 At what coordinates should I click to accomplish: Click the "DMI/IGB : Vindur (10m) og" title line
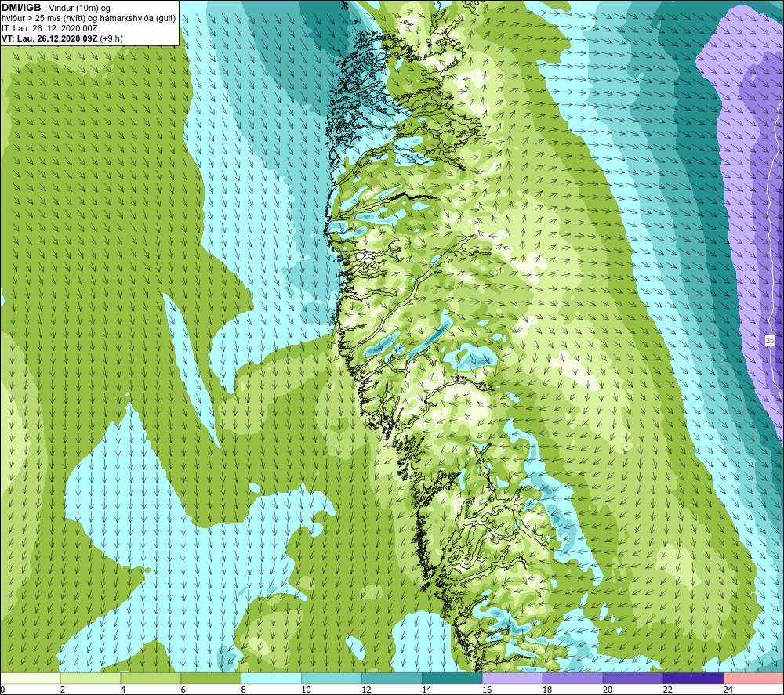coord(56,8)
